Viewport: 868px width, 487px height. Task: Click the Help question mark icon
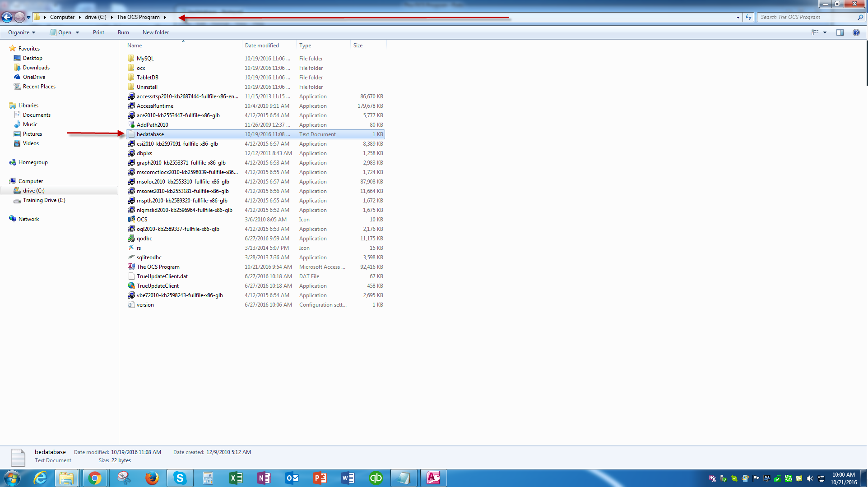coord(856,32)
